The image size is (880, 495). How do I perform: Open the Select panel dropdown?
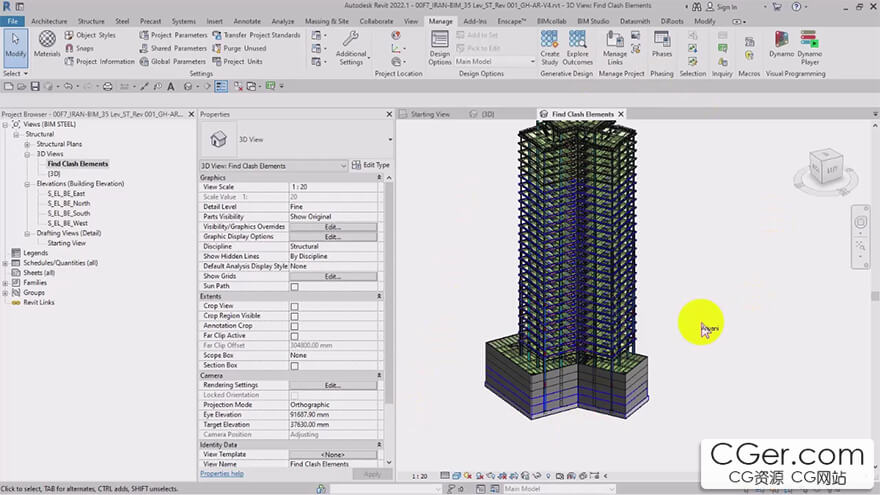15,74
